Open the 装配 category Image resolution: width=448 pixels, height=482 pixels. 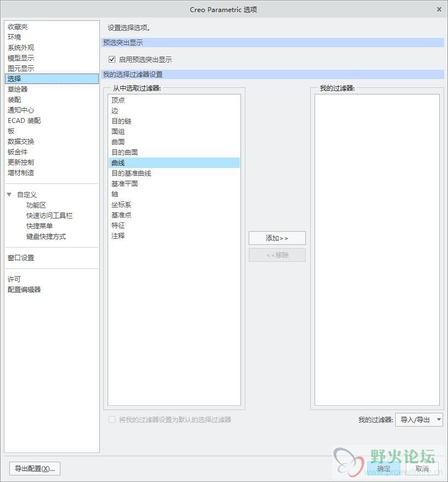click(x=14, y=99)
